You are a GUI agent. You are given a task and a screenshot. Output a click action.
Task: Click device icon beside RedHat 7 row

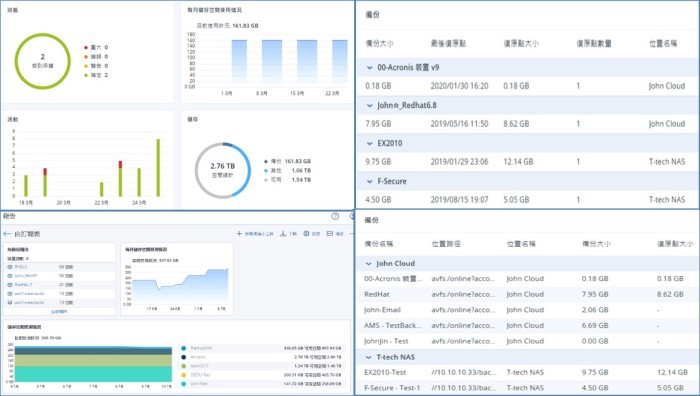coord(10,285)
